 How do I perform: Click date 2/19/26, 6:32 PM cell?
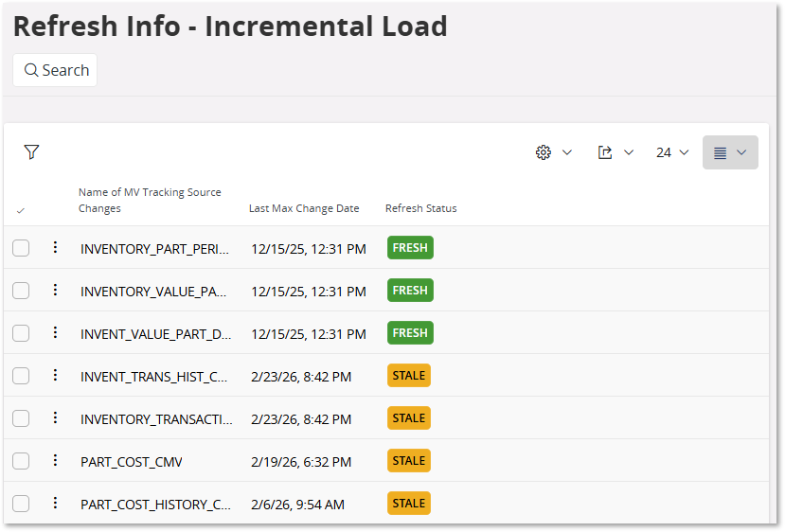[x=301, y=461]
